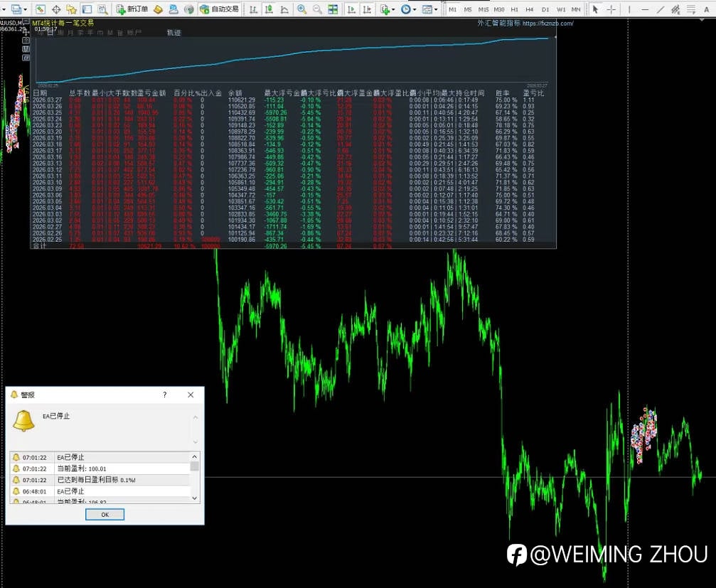Select the trendline drawing tool
The width and height of the screenshot is (716, 588).
[661, 9]
